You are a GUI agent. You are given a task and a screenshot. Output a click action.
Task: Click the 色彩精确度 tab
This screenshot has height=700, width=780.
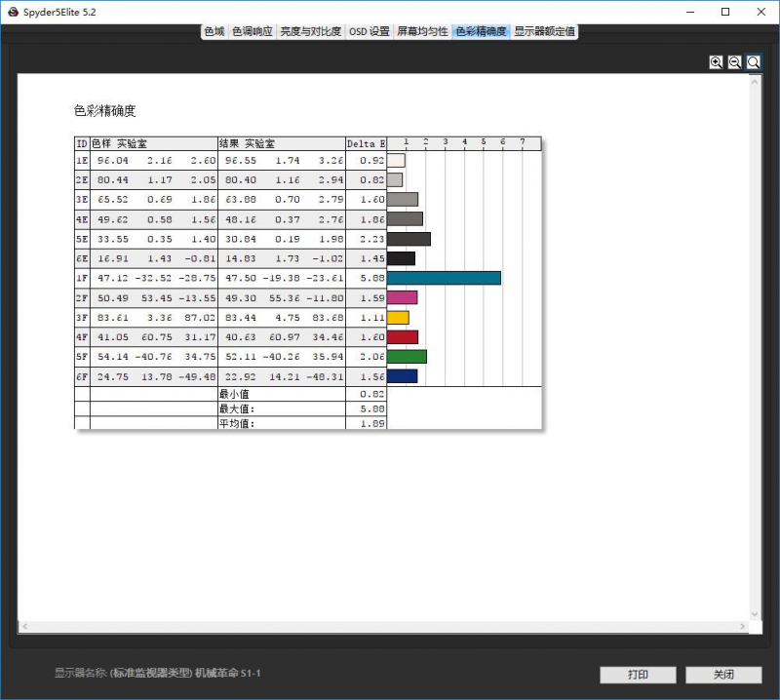(x=481, y=31)
